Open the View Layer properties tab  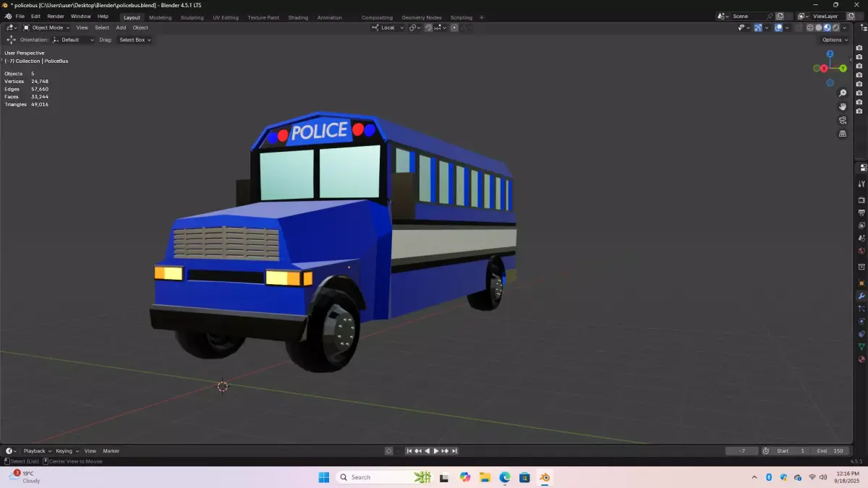coord(861,225)
